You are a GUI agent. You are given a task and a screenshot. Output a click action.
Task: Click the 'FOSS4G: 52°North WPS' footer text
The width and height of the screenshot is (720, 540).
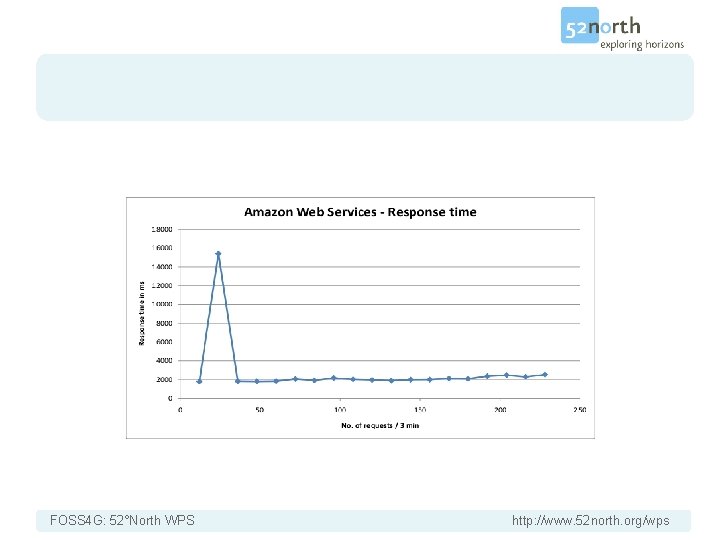point(122,520)
